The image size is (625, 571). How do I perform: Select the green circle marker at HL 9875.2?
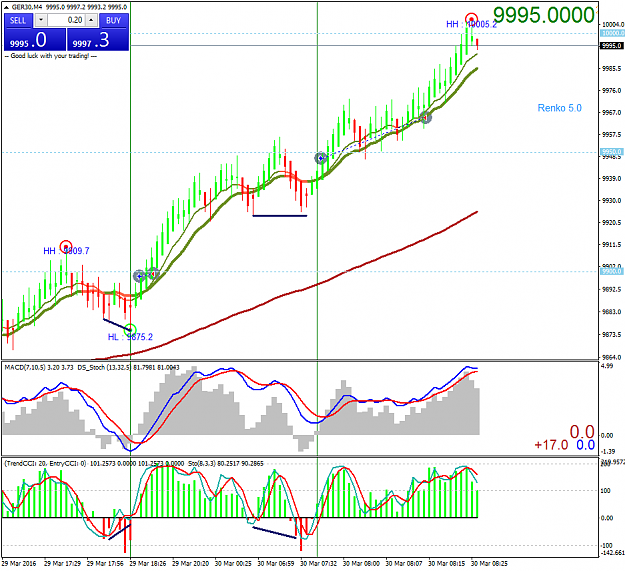click(130, 330)
